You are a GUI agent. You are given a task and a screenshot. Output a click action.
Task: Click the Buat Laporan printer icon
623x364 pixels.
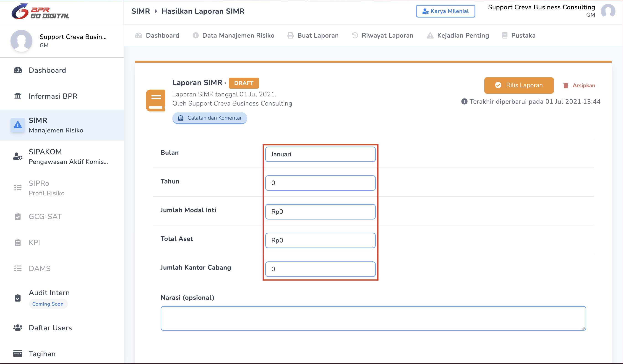click(x=290, y=36)
